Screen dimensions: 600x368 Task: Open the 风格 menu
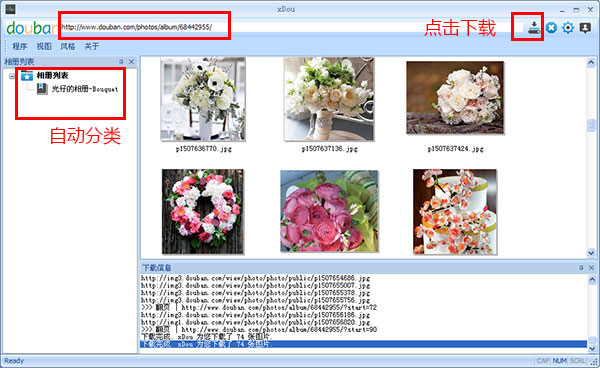tap(68, 47)
